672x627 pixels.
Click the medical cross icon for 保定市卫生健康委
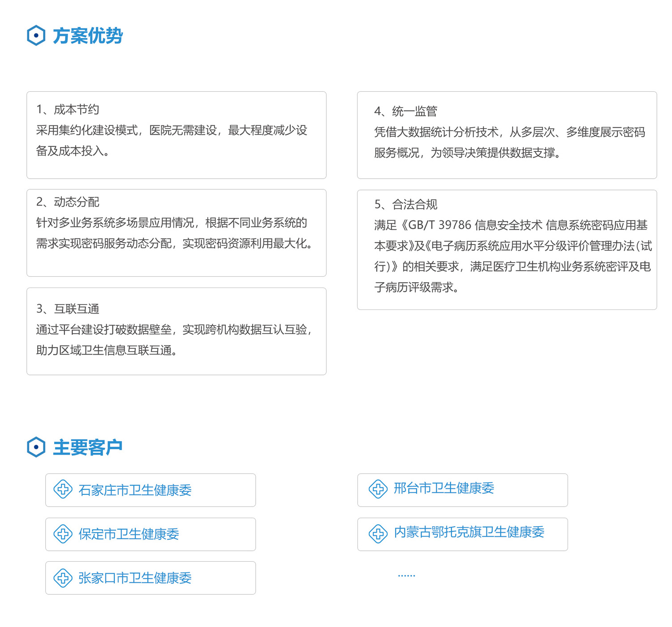[x=63, y=533]
